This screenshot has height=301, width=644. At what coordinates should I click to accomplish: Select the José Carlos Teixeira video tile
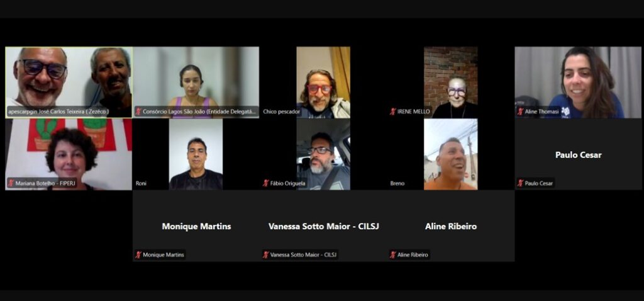pos(69,82)
